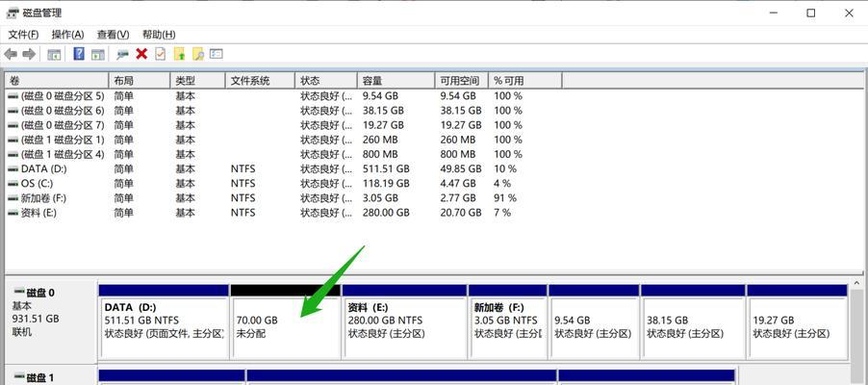Minimize the Disk Management window
The image size is (868, 385).
772,13
